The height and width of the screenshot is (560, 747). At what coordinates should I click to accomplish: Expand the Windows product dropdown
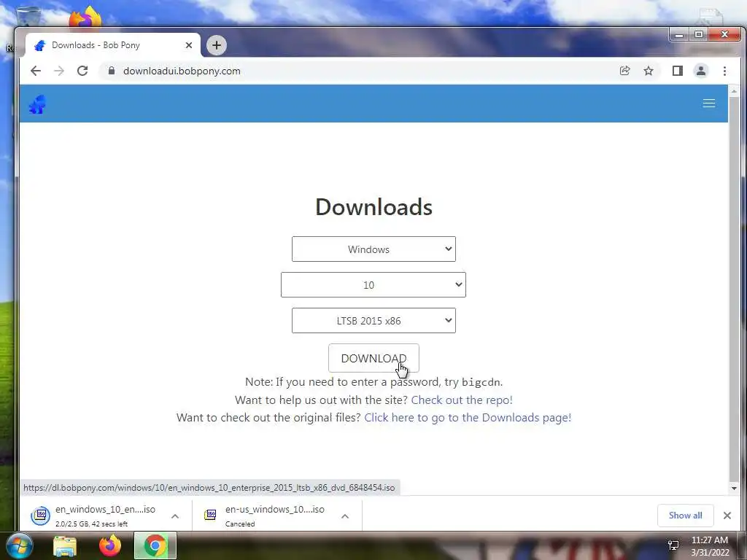(373, 249)
